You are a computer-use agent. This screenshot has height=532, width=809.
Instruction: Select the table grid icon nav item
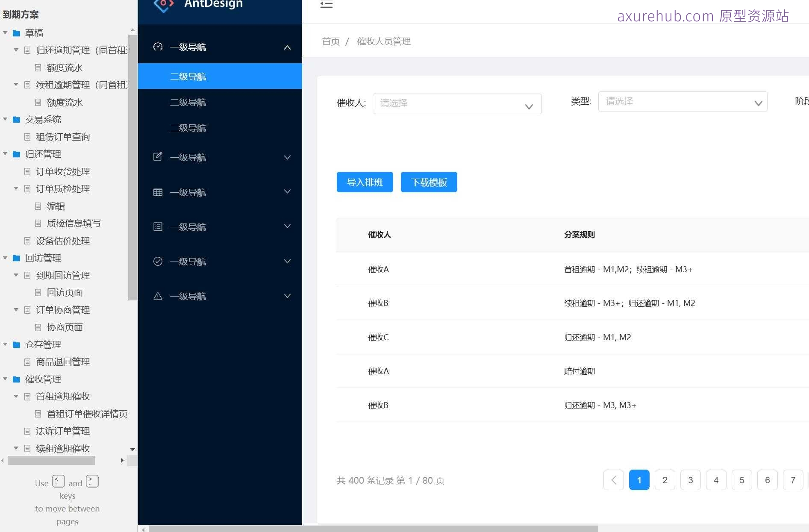coord(158,192)
